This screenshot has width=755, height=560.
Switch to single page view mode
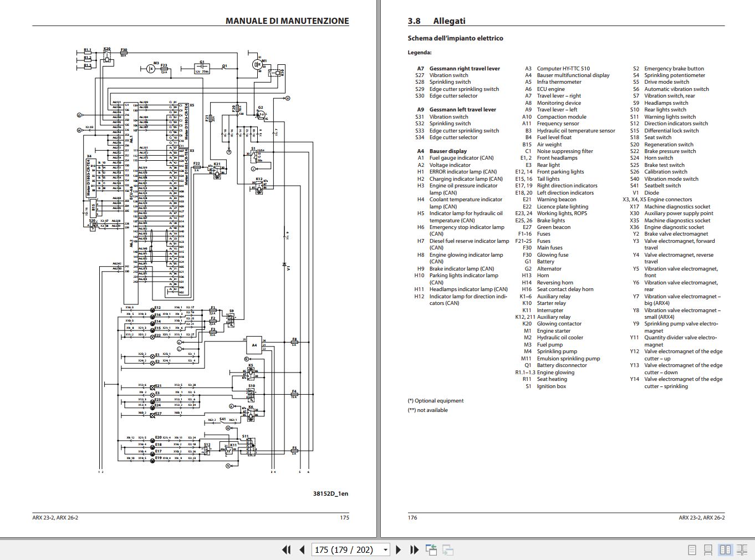tap(691, 549)
